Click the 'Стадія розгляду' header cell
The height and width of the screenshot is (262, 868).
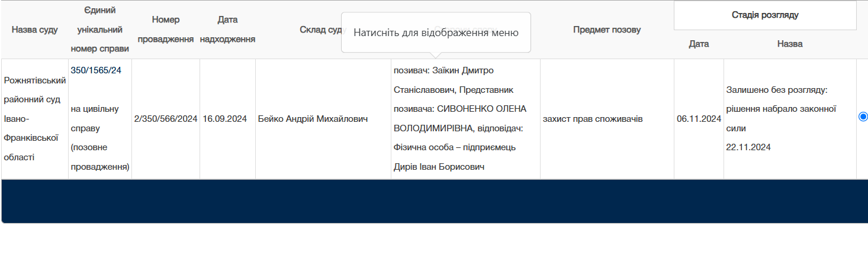click(x=764, y=15)
